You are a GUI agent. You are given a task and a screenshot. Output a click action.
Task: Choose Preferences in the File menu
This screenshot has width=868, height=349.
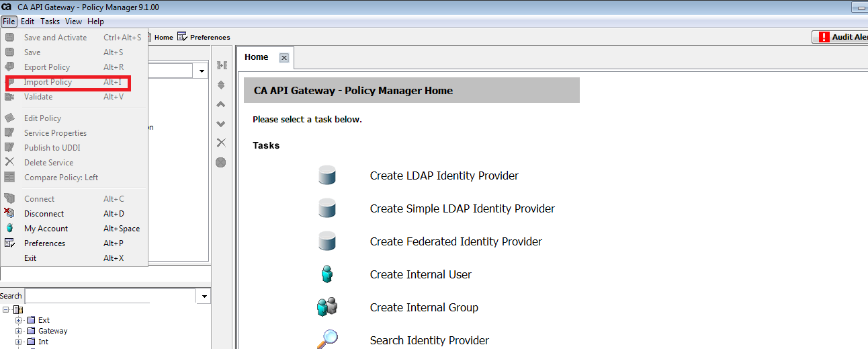pos(74,243)
